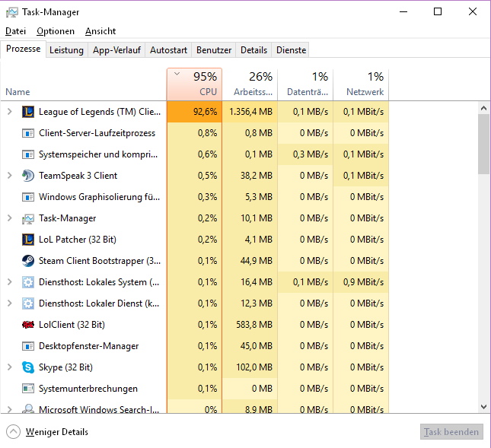Click the 16,4 MB memory cell
Screen dimensions: 491x448
[x=250, y=282]
